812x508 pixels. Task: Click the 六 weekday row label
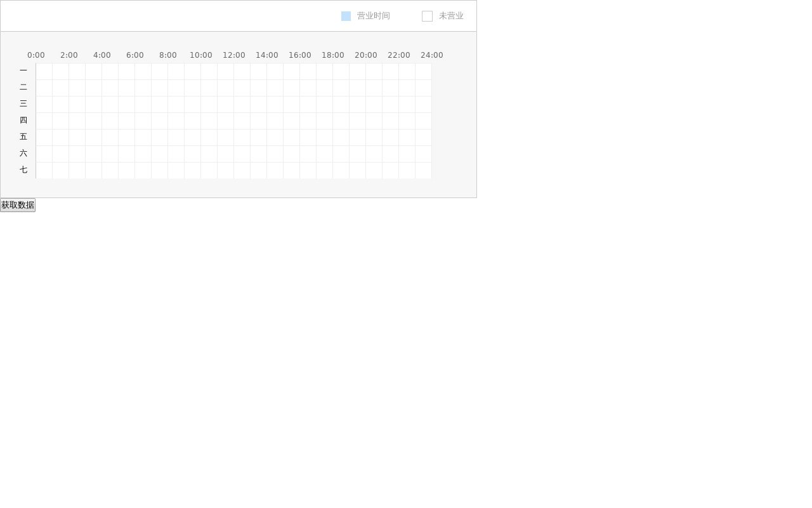(23, 153)
